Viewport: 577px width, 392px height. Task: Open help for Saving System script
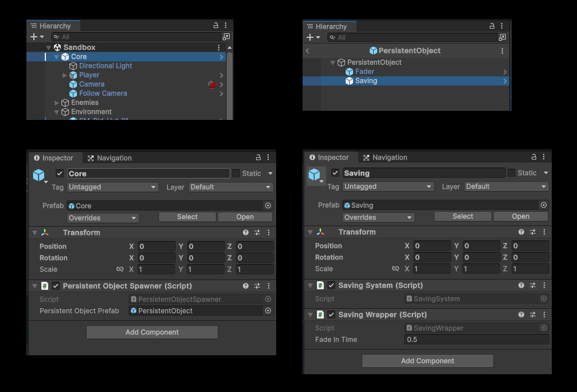pyautogui.click(x=521, y=285)
